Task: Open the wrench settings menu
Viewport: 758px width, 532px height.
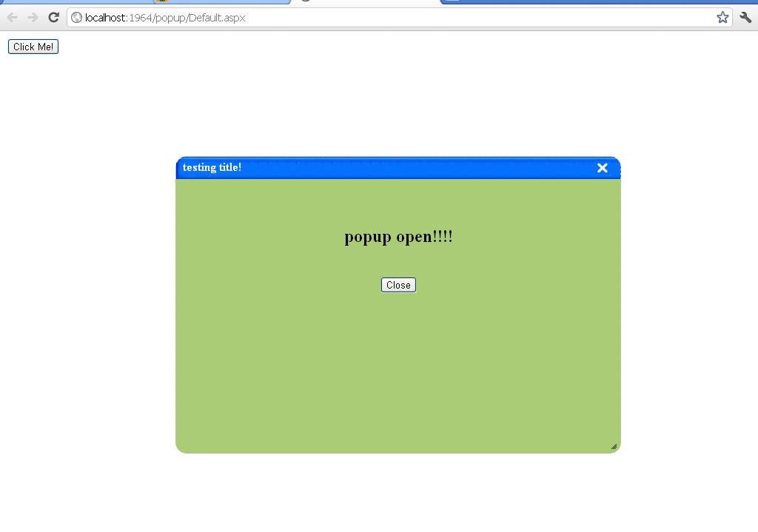Action: point(745,18)
